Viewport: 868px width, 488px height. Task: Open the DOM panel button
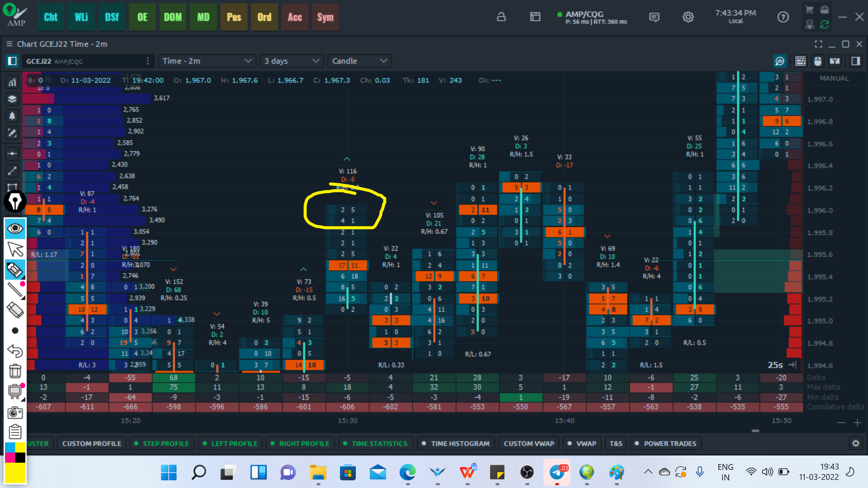pos(173,17)
